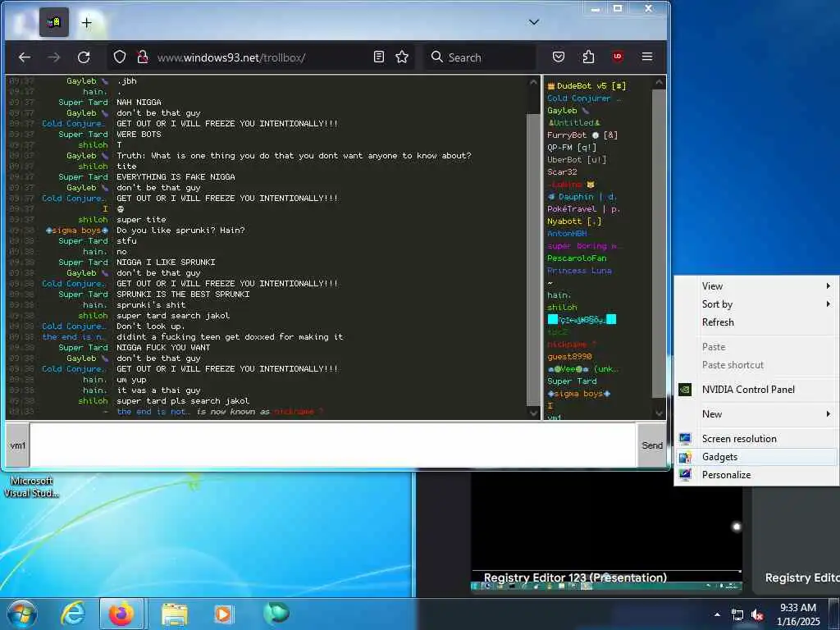Click Nyabott [.] in user list
The height and width of the screenshot is (630, 840).
[x=574, y=221]
